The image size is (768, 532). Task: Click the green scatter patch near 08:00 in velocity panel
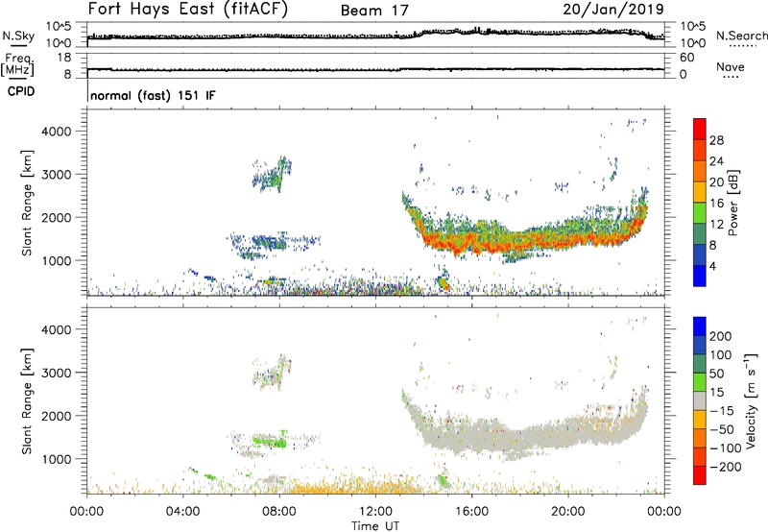pos(270,441)
